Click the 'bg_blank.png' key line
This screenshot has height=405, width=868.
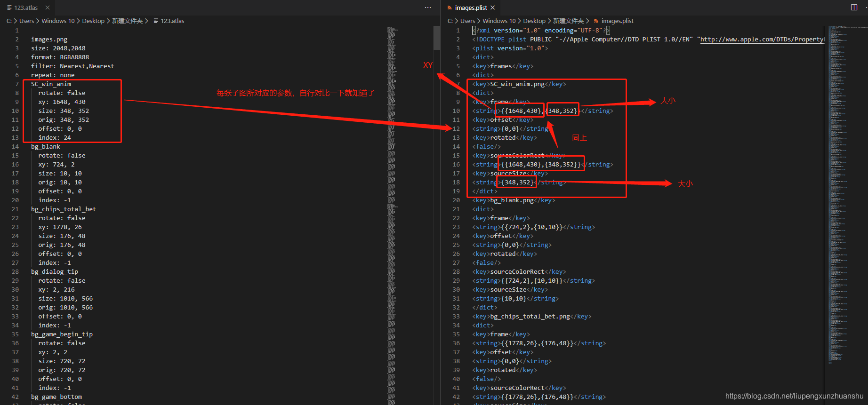coord(514,200)
